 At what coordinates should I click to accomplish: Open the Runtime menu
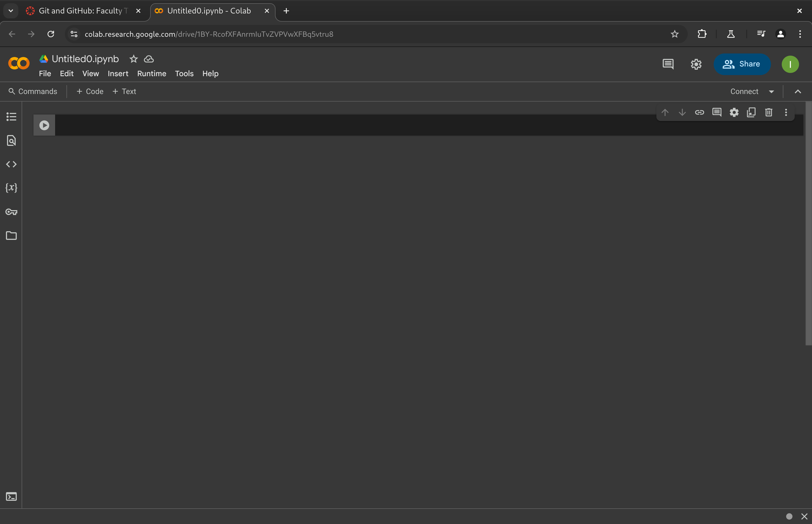pos(152,73)
